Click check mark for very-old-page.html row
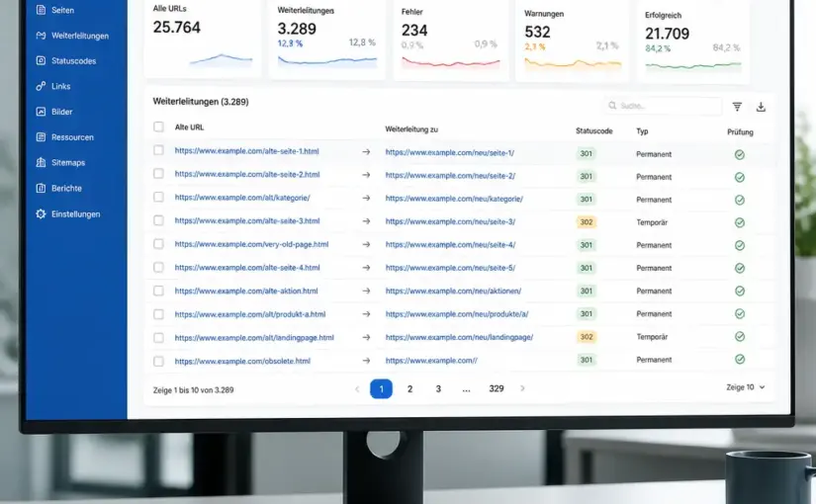Image resolution: width=816 pixels, height=504 pixels. [x=740, y=245]
